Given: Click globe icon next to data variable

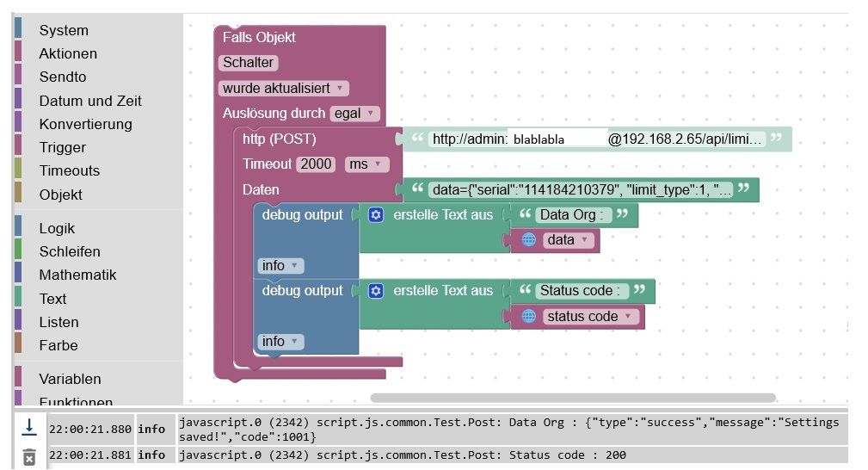Looking at the screenshot, I should click(529, 240).
